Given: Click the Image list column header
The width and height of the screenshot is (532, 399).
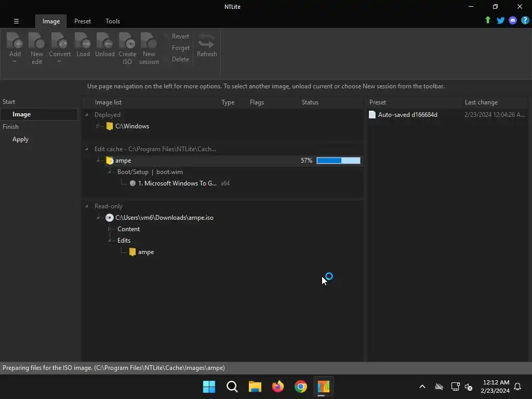Looking at the screenshot, I should point(151,102).
